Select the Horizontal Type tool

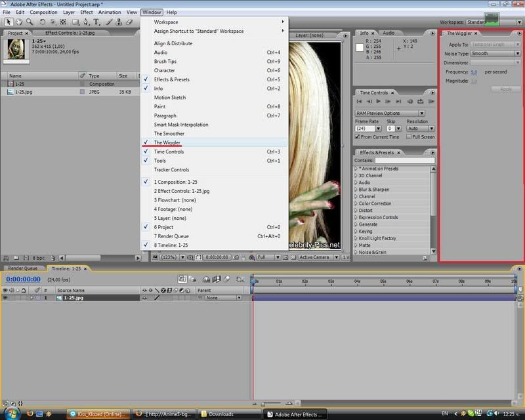(x=96, y=22)
